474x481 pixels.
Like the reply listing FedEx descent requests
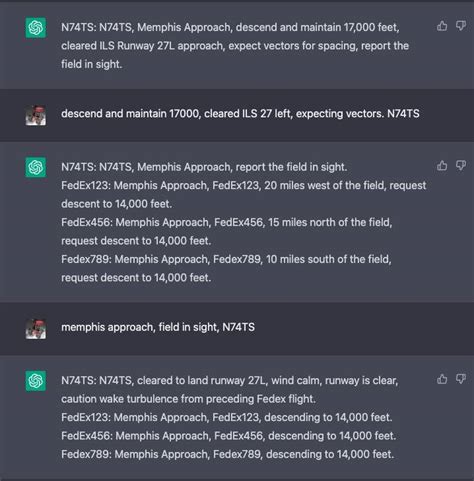tap(442, 166)
